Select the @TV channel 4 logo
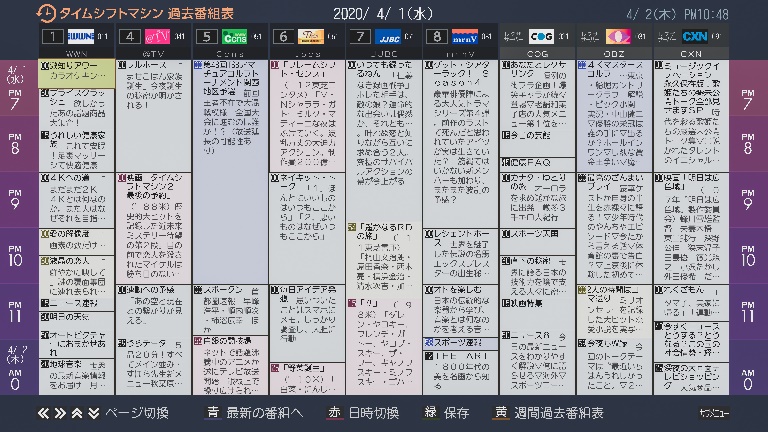Image resolution: width=768 pixels, height=432 pixels. 155,37
